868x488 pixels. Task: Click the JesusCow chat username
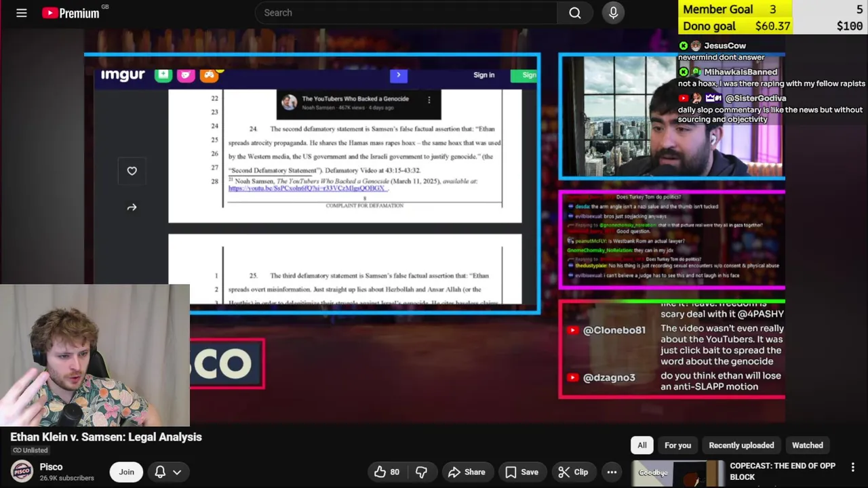(x=725, y=45)
